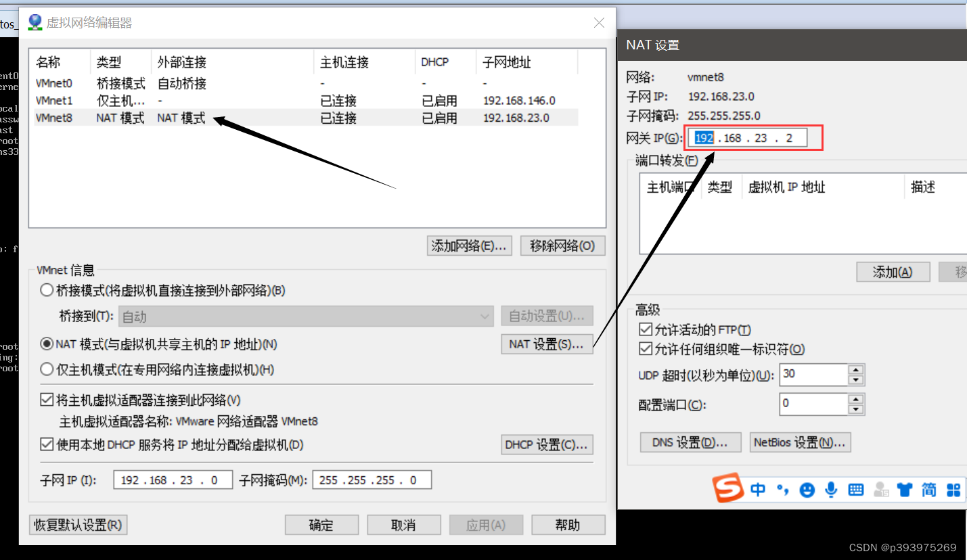Screen dimensions: 967x560
Task: Sort network list by 名称 column
Action: (60, 62)
